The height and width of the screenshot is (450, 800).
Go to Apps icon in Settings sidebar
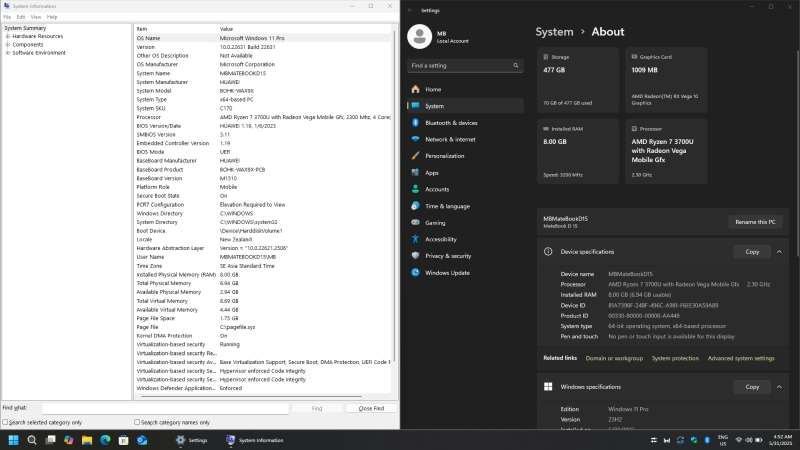[415, 172]
